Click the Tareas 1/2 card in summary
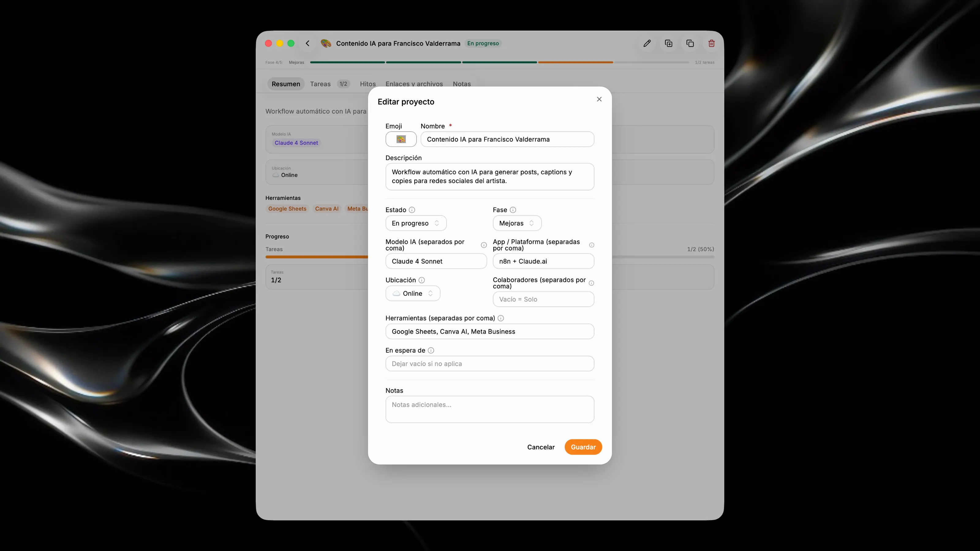The image size is (980, 551). point(317,277)
